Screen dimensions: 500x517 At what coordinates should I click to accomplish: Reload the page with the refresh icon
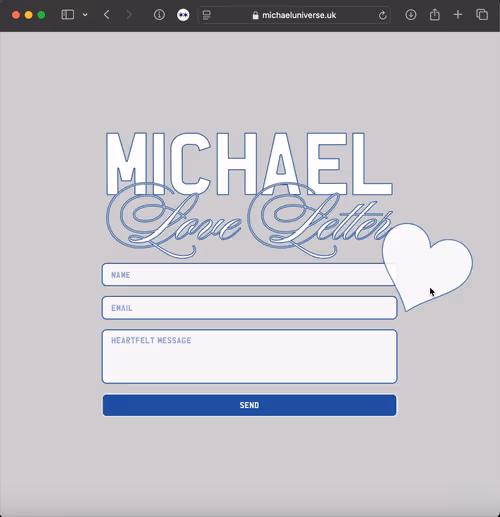[383, 15]
